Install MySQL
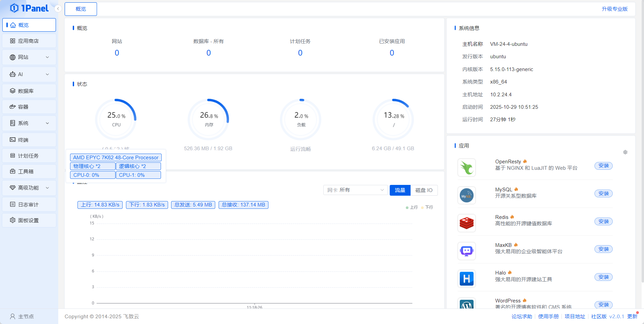Viewport: 644px width, 324px height. (604, 194)
